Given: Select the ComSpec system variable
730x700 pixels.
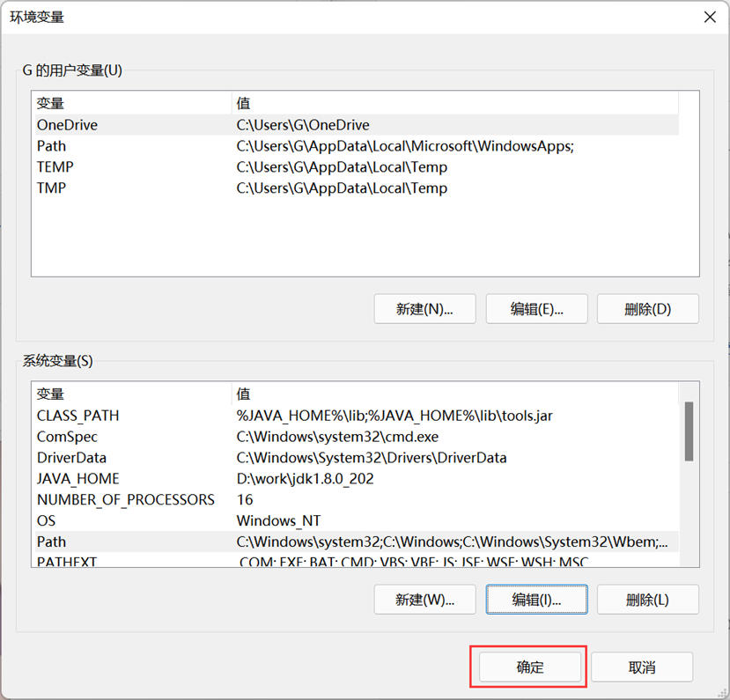Looking at the screenshot, I should pyautogui.click(x=357, y=437).
